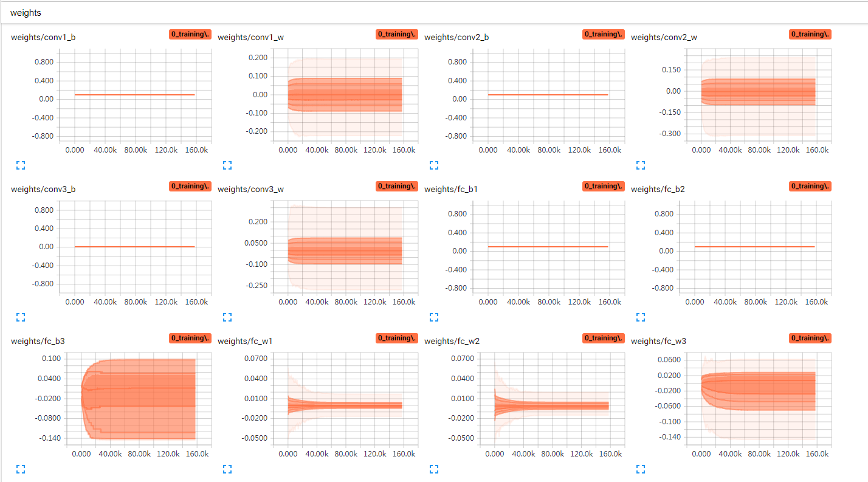Expand the weights/conv3_w chart to full size

point(227,317)
